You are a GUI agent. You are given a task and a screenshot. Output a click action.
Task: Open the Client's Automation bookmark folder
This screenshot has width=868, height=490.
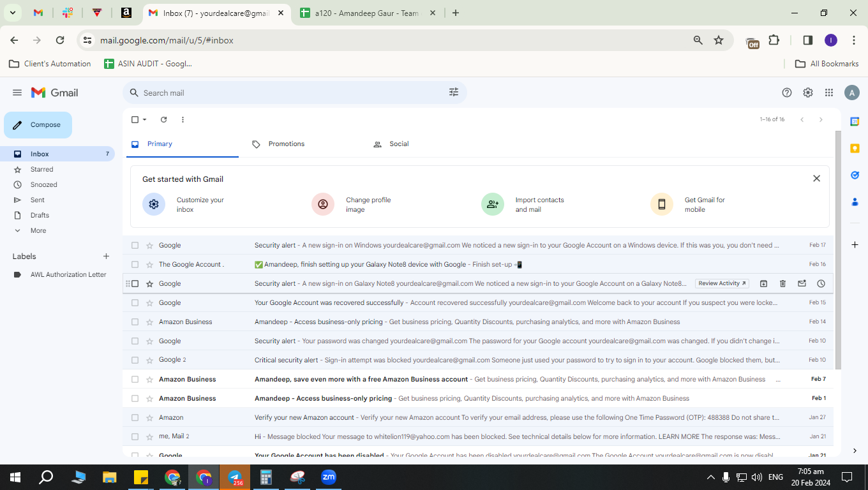tap(50, 64)
